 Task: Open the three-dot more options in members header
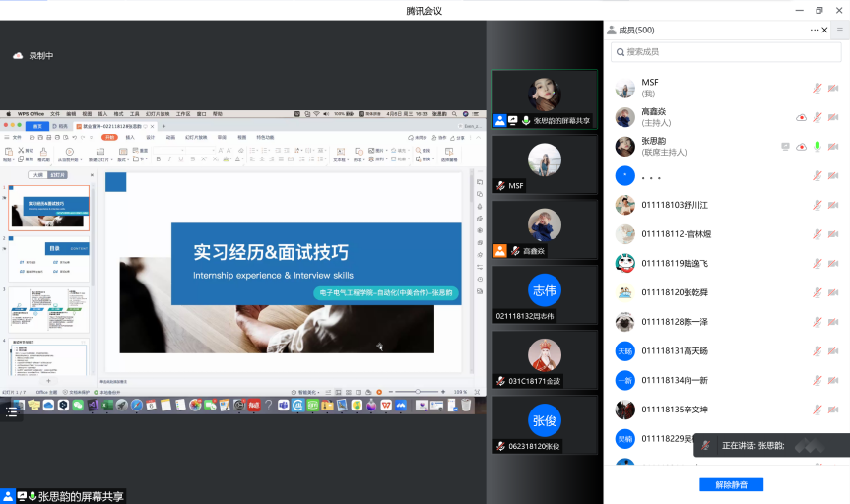pos(815,31)
